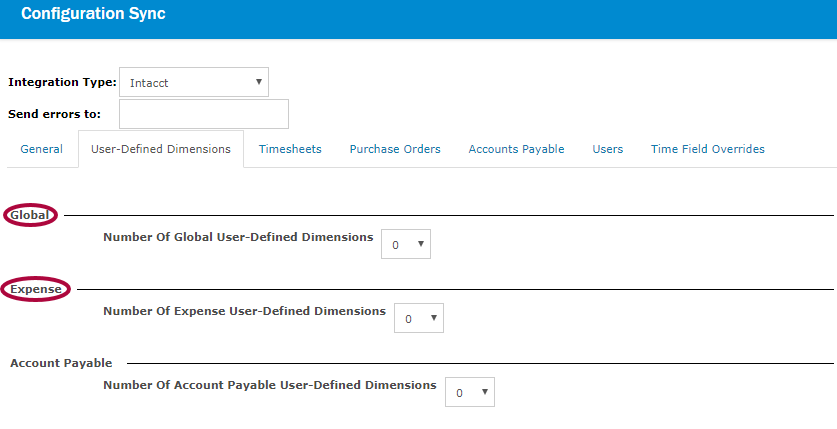Viewport: 837px width, 429px height.
Task: Click the Account Payable section heading
Action: tap(61, 363)
